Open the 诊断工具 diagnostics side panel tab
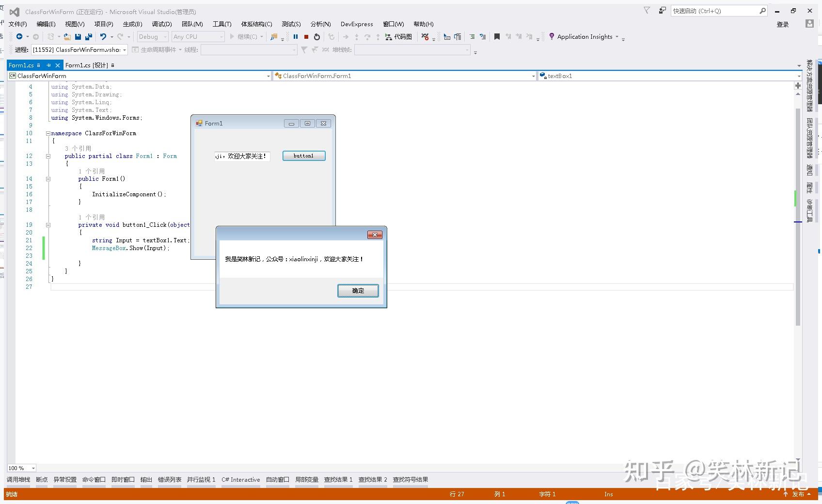 (809, 211)
